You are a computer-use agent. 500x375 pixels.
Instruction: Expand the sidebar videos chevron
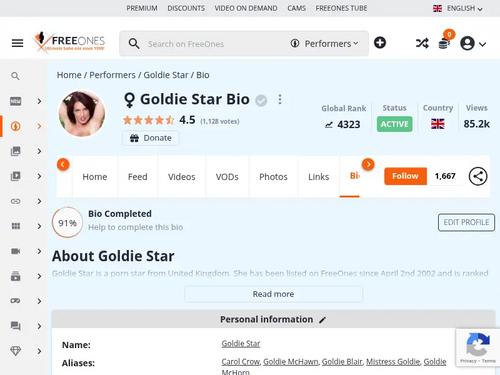39,176
